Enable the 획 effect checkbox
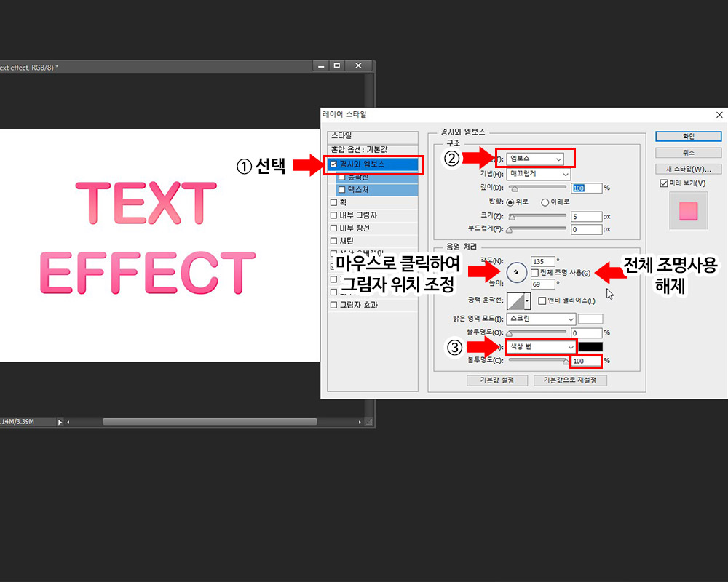728x582 pixels. [333, 202]
